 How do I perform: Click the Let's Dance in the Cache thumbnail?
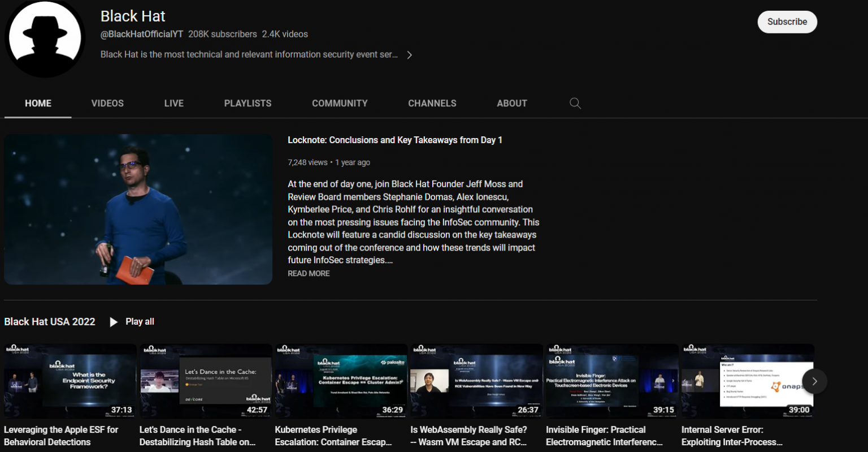coord(205,381)
